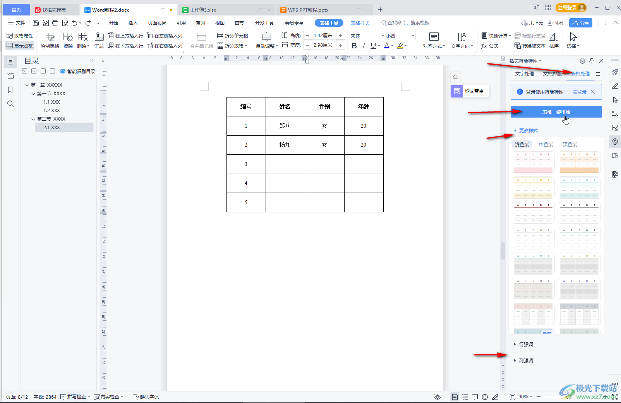
Task: Click the new tab plus button
Action: [x=380, y=10]
